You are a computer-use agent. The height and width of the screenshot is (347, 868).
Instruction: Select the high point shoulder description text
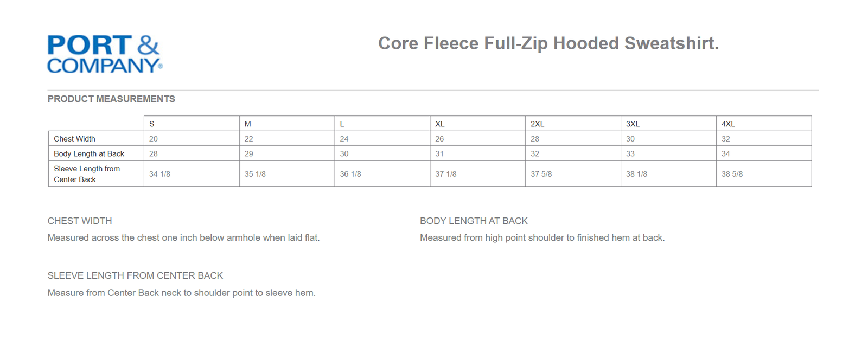(x=542, y=237)
